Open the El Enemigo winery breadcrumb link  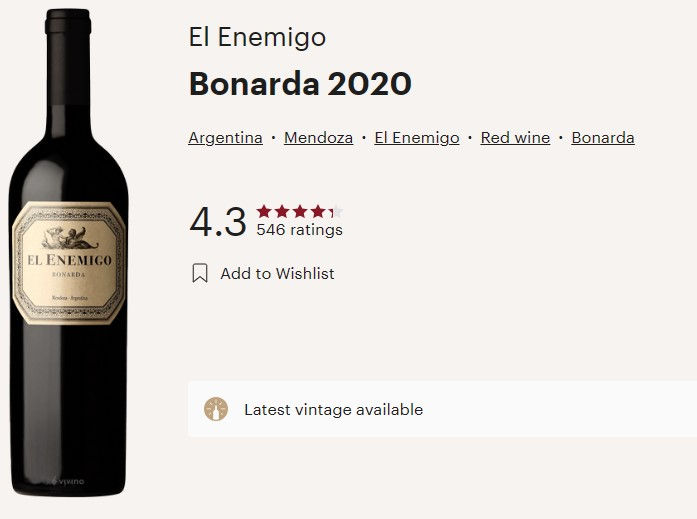click(x=417, y=138)
